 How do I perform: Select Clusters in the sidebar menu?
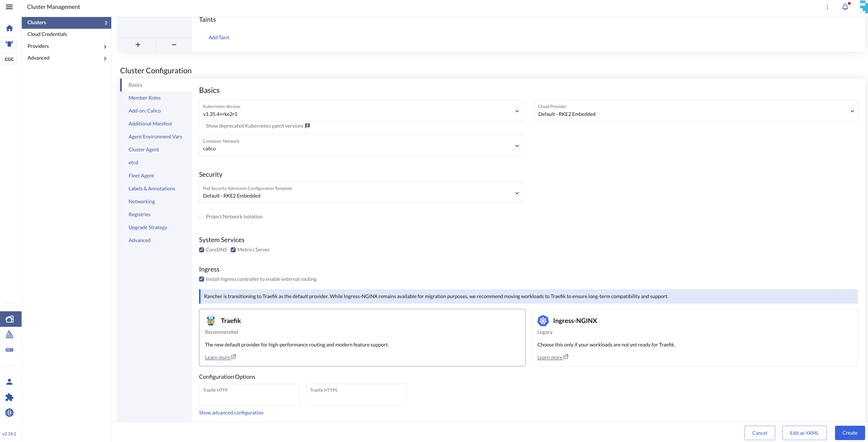pos(66,23)
